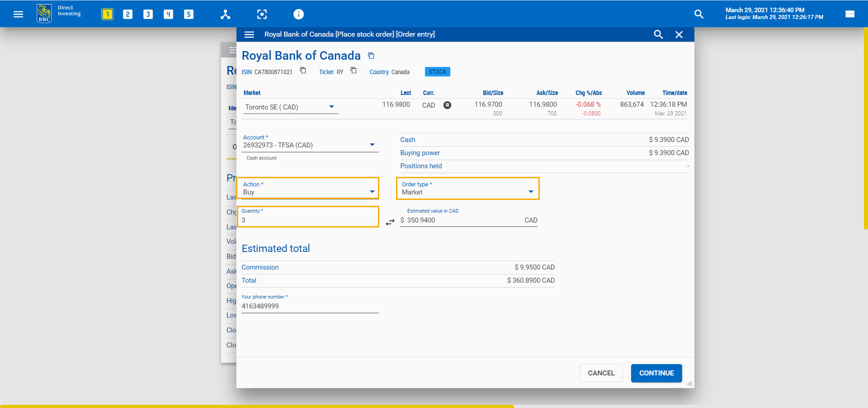Click the currency swap arrows beside estimated value
Image resolution: width=868 pixels, height=408 pixels.
(x=390, y=222)
